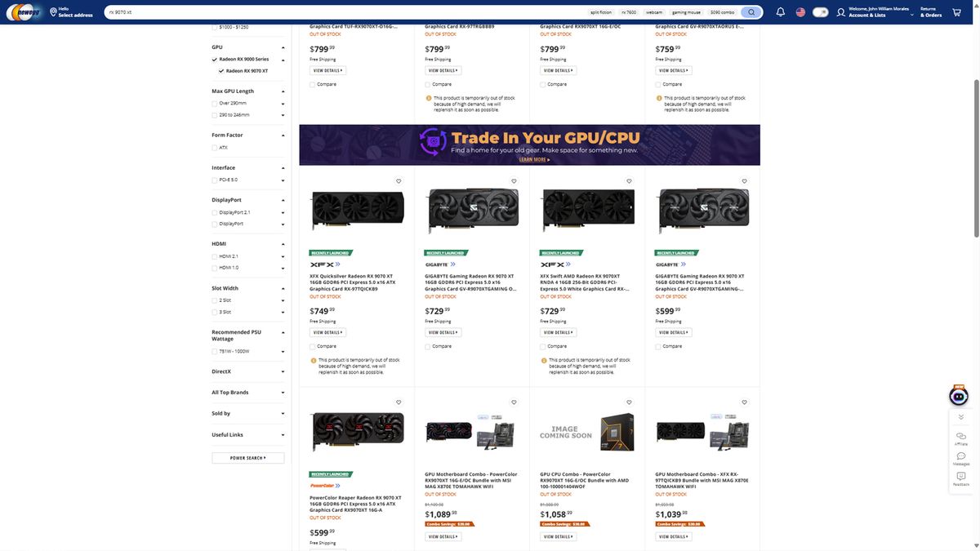Image resolution: width=980 pixels, height=551 pixels.
Task: Collapse the GPU filter section
Action: 283,47
